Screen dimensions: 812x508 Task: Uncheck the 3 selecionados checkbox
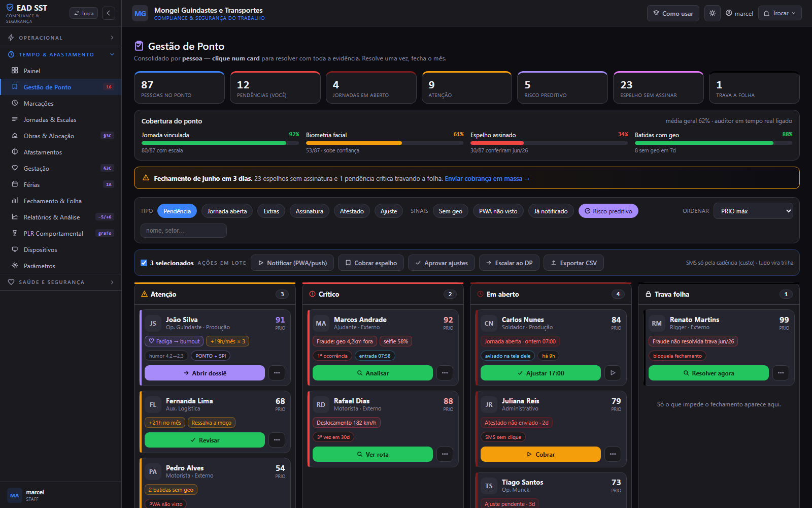(x=144, y=263)
